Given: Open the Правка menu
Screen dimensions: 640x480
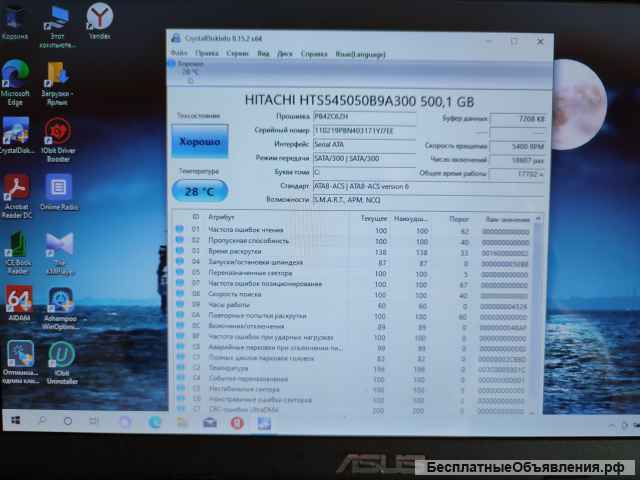Looking at the screenshot, I should coord(207,53).
